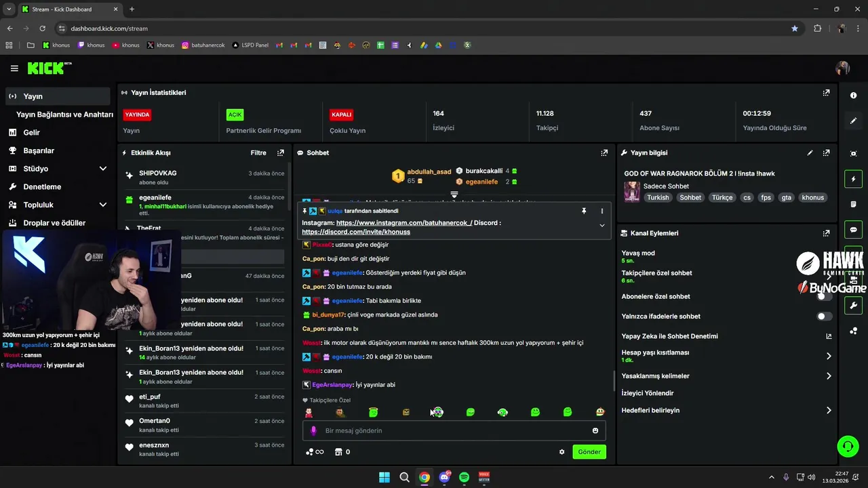Click SHIPOVKAG entry in activity feed
Viewport: 868px width, 488px height.
[205, 178]
